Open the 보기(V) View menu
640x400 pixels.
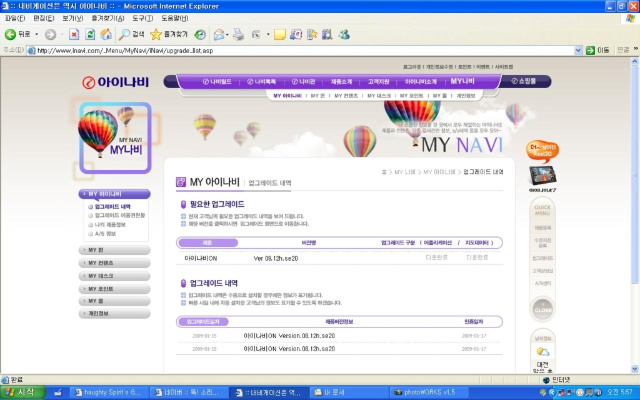tap(73, 18)
